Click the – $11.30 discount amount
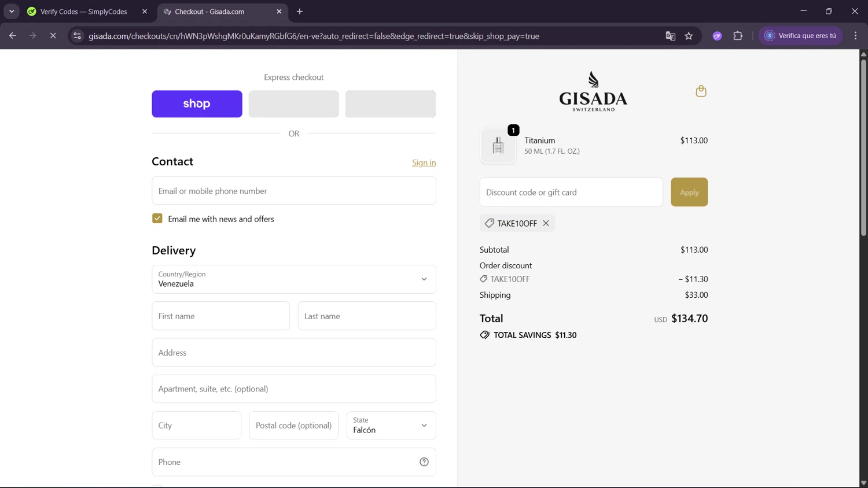Image resolution: width=868 pixels, height=488 pixels. point(693,279)
